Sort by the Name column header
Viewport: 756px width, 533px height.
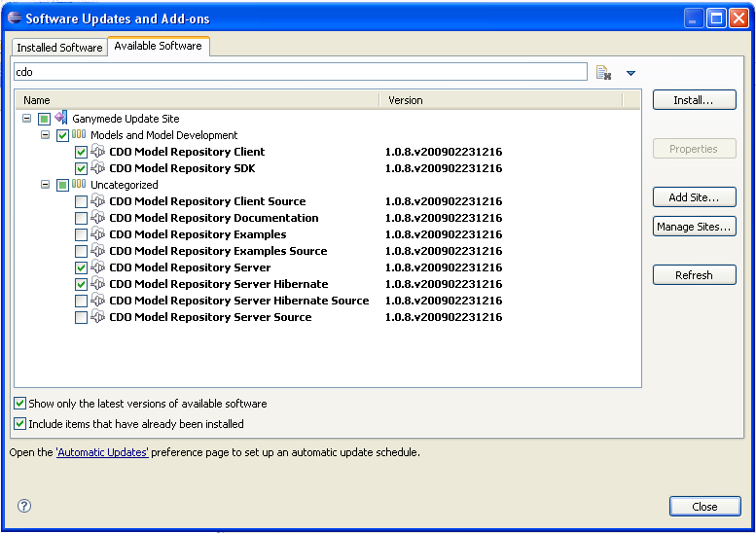[x=198, y=100]
